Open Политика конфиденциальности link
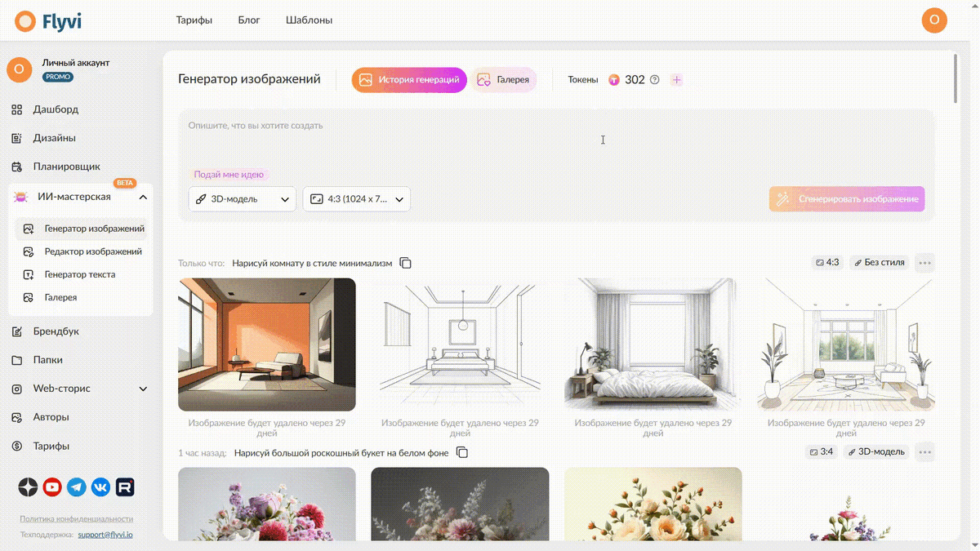The image size is (980, 551). pyautogui.click(x=77, y=518)
